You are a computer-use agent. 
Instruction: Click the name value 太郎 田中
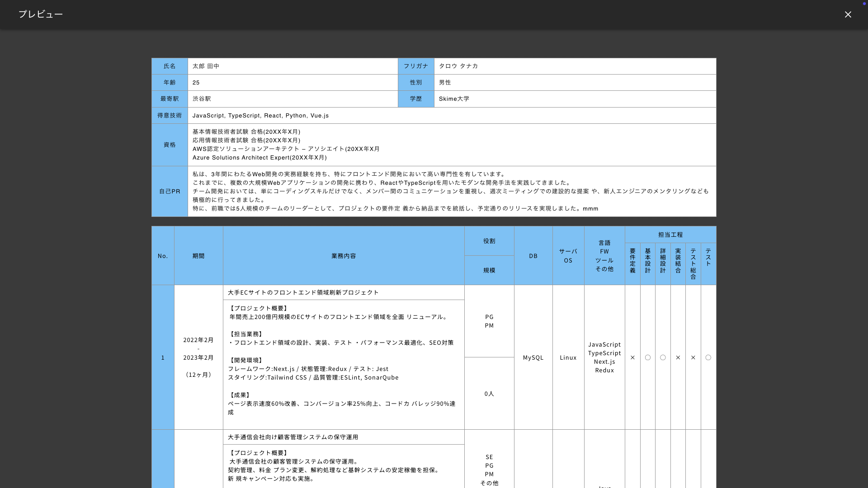(x=206, y=66)
